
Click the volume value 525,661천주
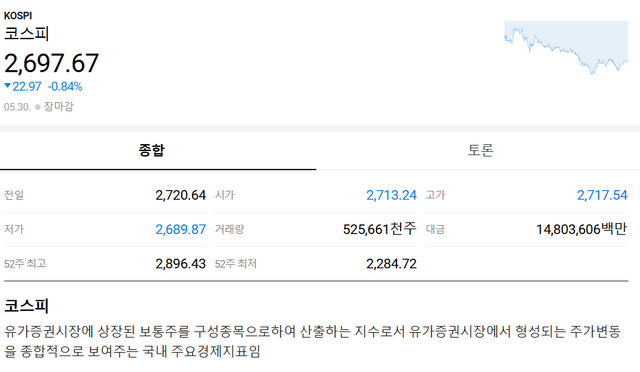click(380, 229)
